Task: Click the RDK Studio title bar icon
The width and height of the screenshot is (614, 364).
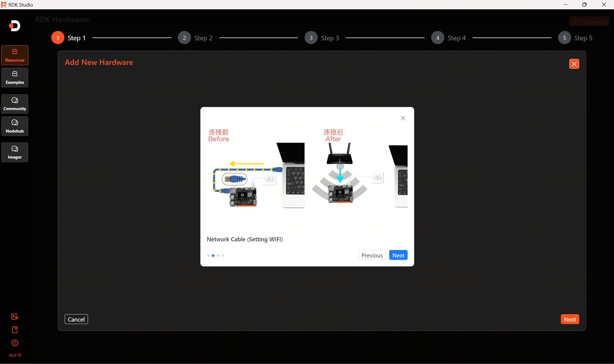Action: [4, 4]
